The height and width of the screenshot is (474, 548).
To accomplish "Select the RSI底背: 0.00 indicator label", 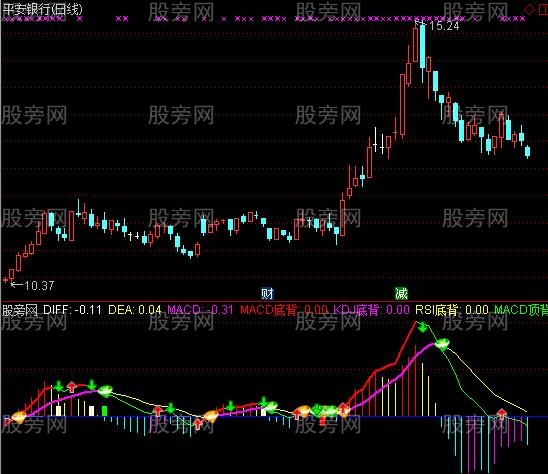I will click(x=452, y=310).
